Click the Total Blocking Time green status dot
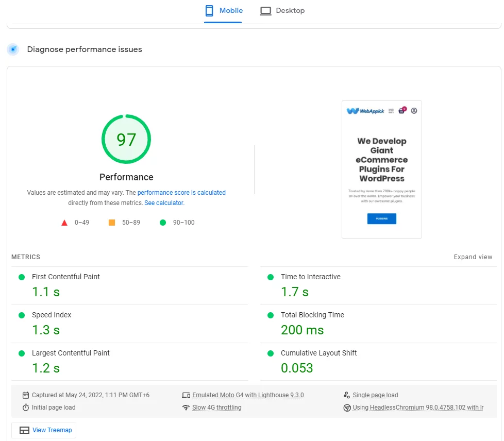This screenshot has width=504, height=441. [271, 315]
